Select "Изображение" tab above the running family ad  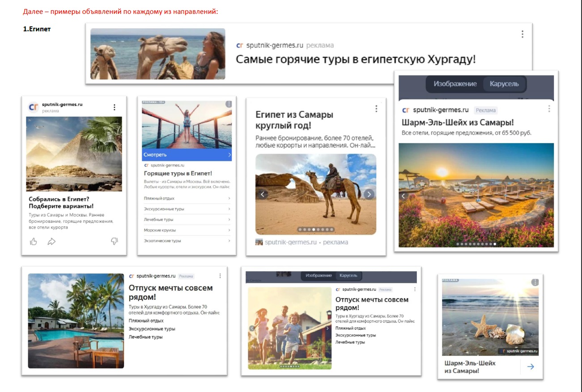(319, 276)
